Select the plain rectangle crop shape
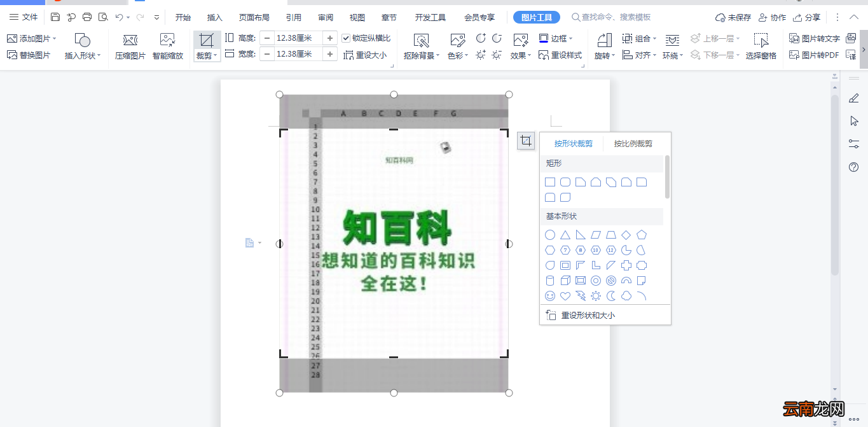This screenshot has height=427, width=868. coord(550,182)
